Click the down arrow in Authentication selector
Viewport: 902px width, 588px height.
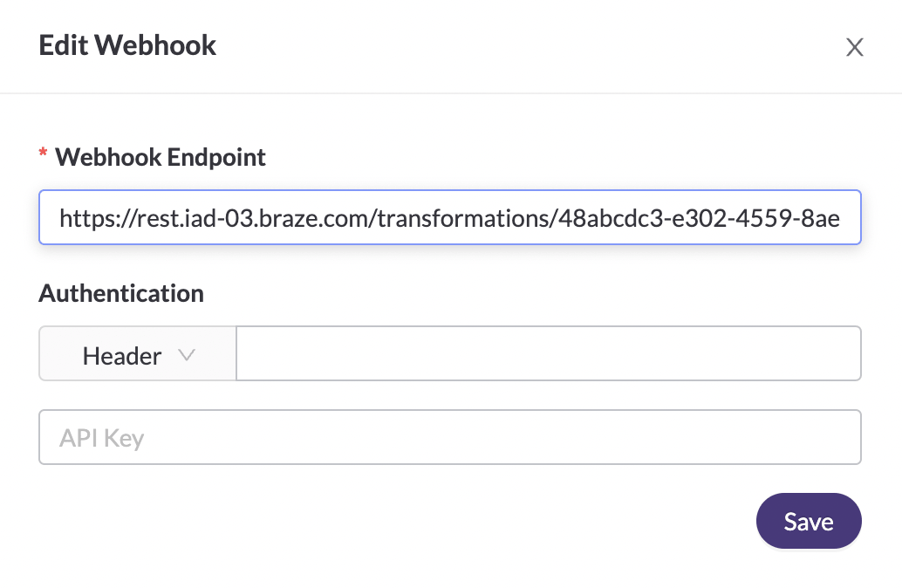(x=186, y=355)
